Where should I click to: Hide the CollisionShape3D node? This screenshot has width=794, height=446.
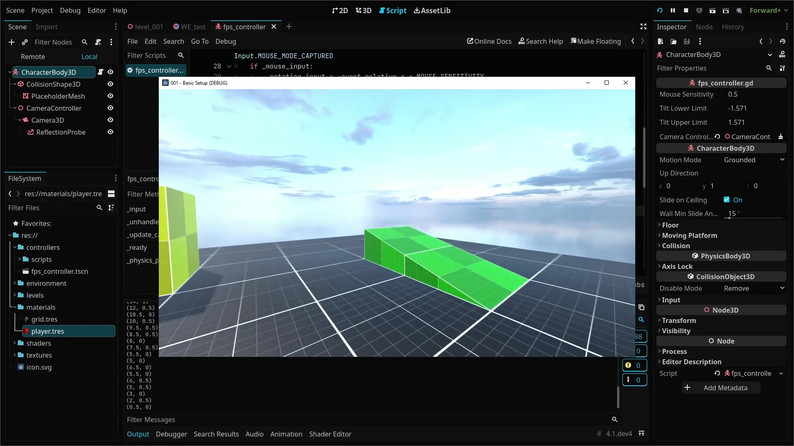tap(110, 84)
